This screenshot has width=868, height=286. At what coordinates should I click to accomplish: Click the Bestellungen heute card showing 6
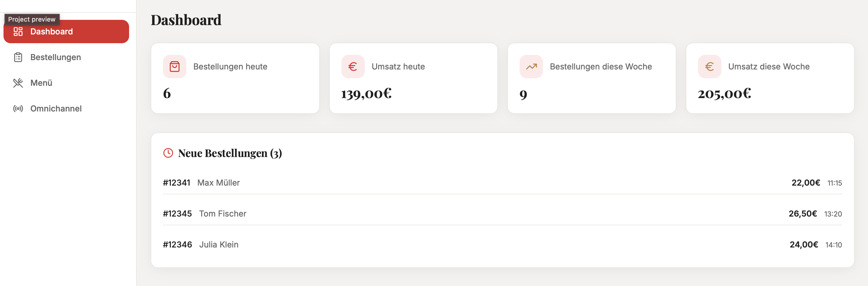point(235,78)
